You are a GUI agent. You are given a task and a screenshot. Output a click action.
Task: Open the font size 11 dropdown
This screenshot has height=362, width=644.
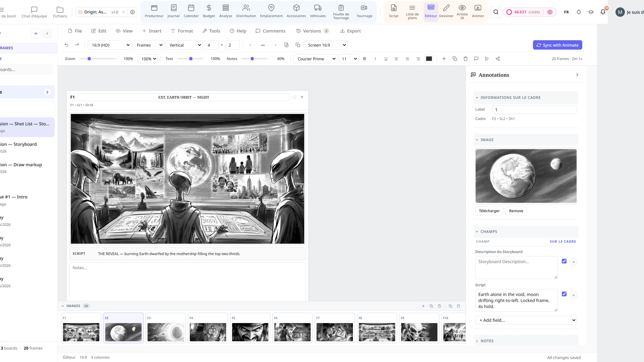(348, 59)
